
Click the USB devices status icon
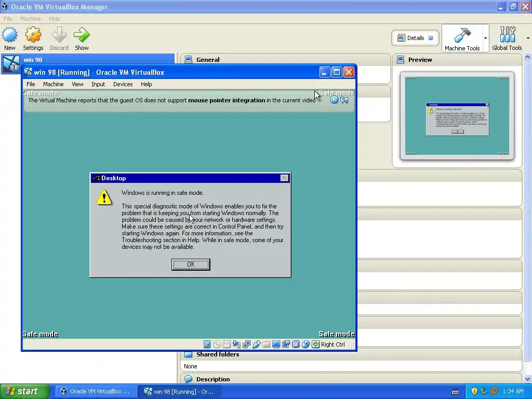256,344
